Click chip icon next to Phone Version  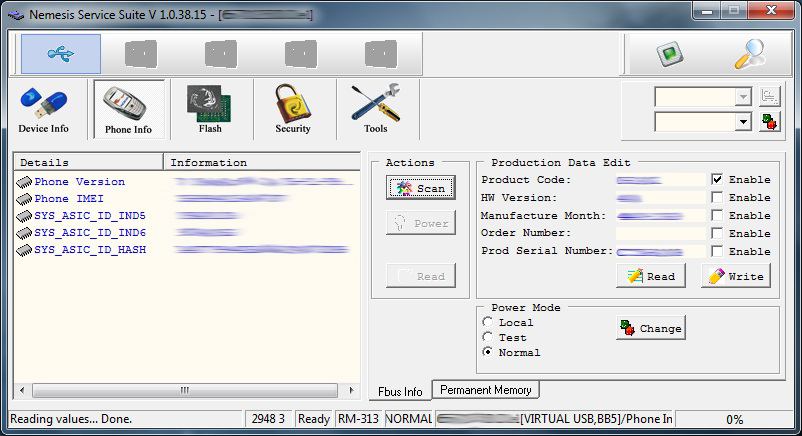(24, 182)
